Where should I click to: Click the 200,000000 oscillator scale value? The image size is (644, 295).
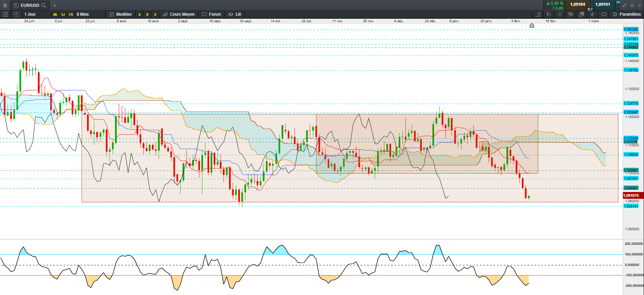[634, 244]
